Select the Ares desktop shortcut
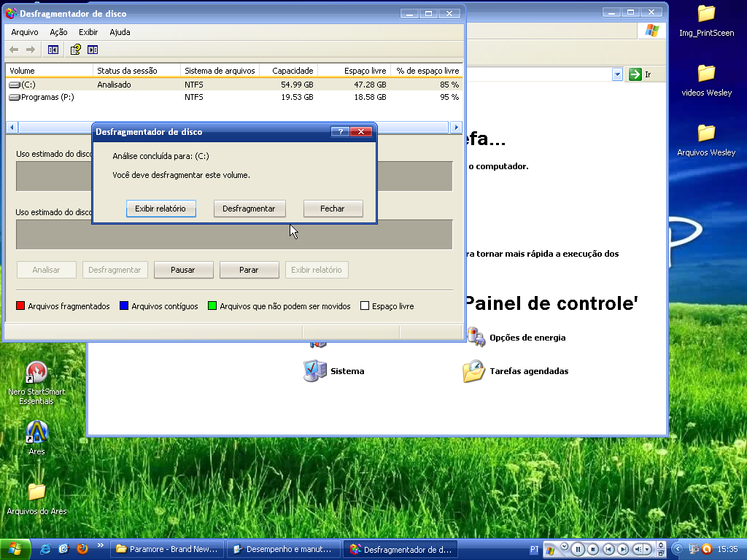This screenshot has height=560, width=747. coord(36,432)
